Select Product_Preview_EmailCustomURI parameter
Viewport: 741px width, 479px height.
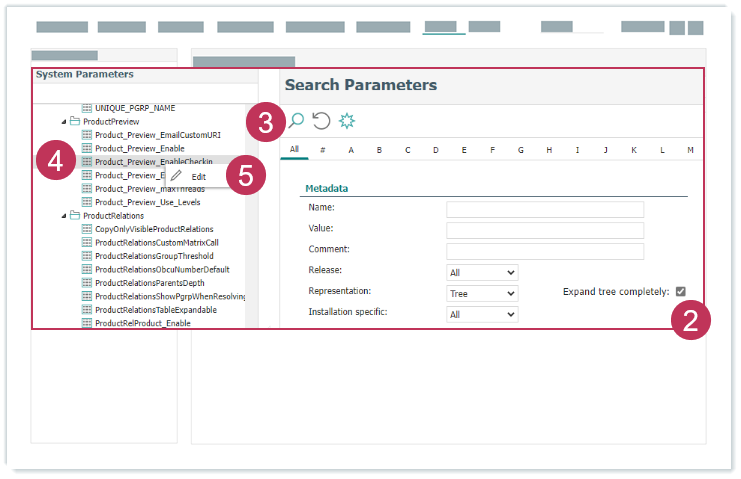click(156, 134)
